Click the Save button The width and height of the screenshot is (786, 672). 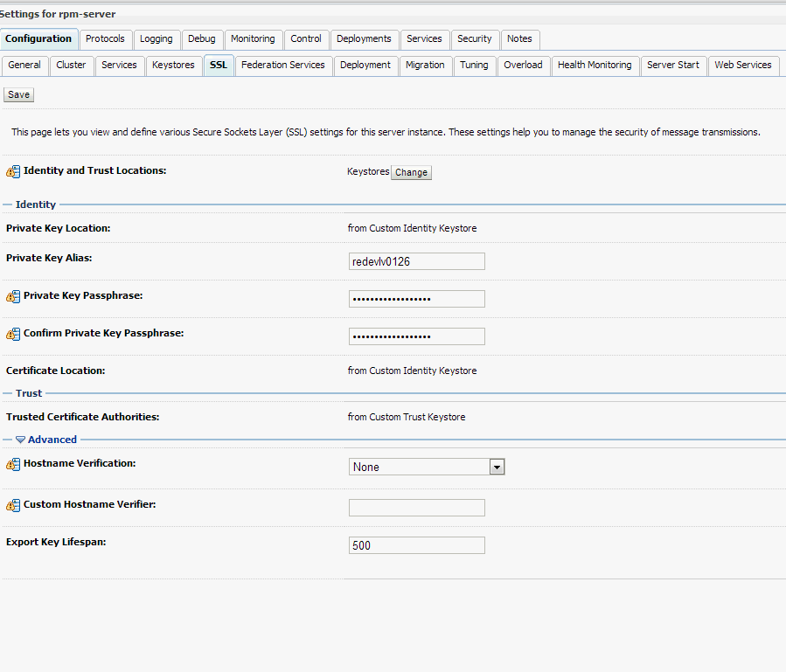[19, 94]
